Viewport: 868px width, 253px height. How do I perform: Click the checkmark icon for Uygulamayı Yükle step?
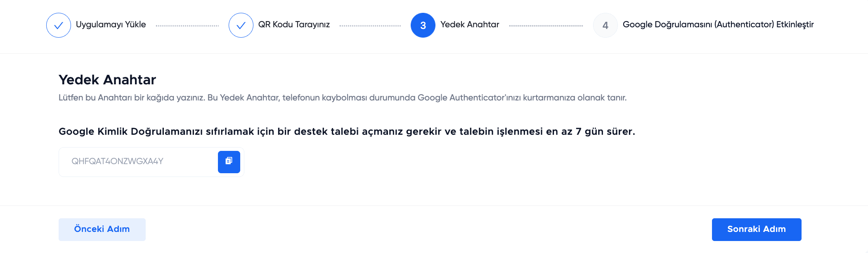tap(59, 25)
